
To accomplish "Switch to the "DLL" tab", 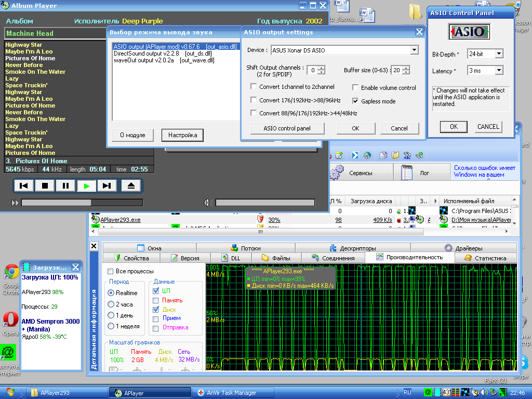I will tap(231, 258).
